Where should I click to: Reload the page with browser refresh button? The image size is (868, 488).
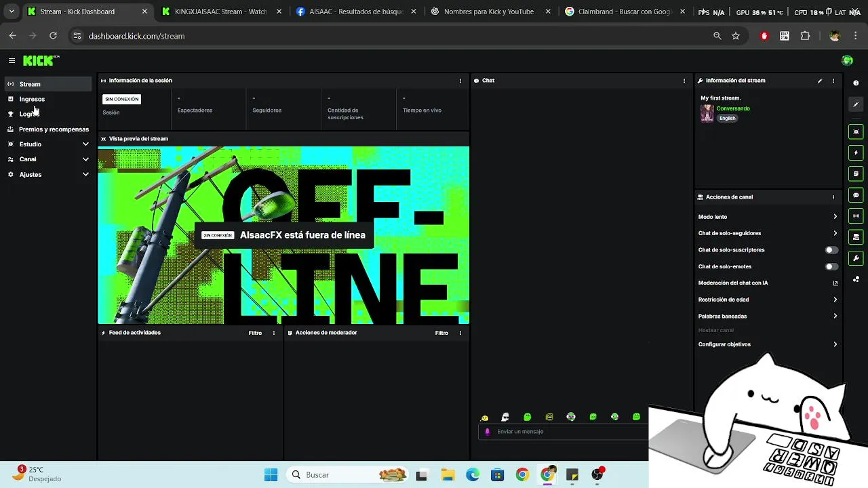(x=53, y=36)
